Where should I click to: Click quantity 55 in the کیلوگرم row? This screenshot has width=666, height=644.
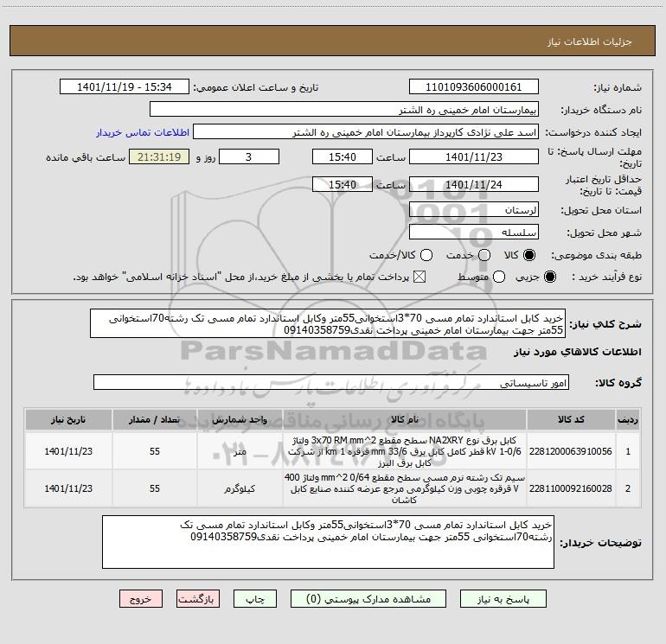coord(155,488)
